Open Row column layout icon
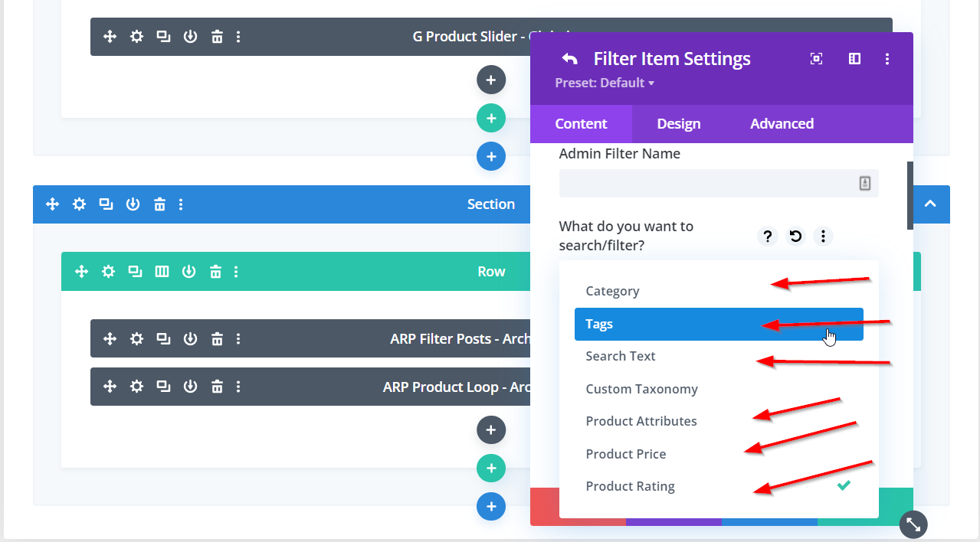980x542 pixels. click(162, 272)
